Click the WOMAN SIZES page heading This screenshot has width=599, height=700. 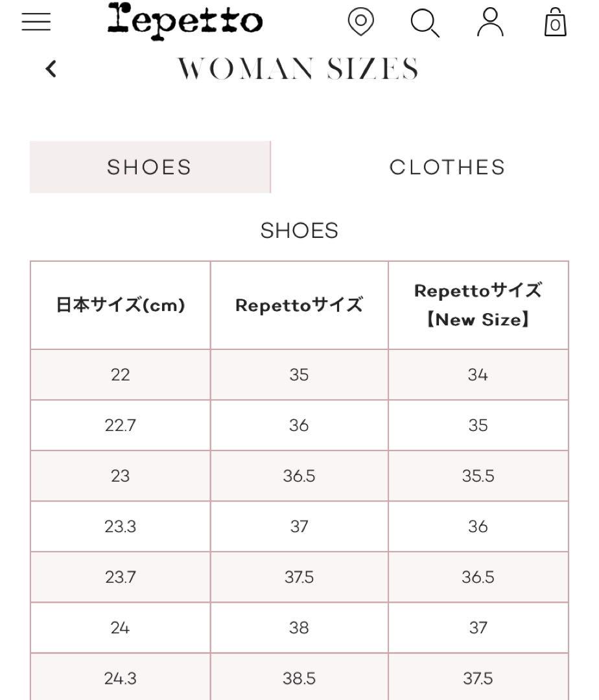click(x=298, y=69)
